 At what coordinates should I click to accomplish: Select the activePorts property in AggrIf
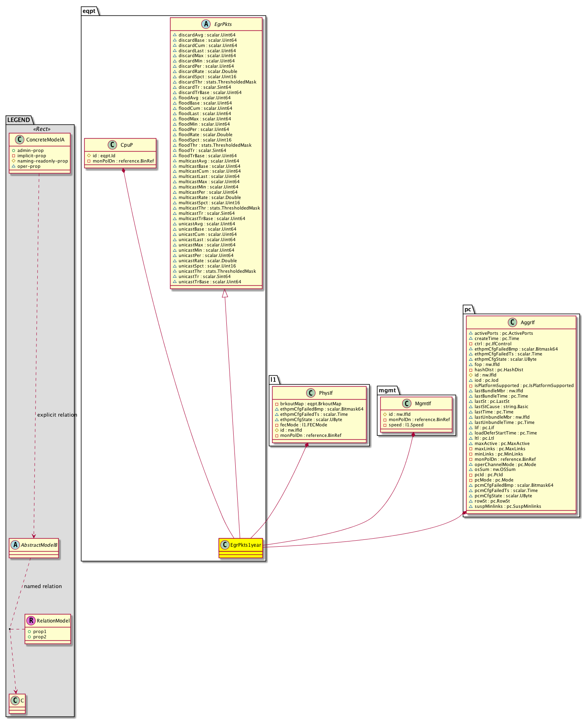(503, 334)
